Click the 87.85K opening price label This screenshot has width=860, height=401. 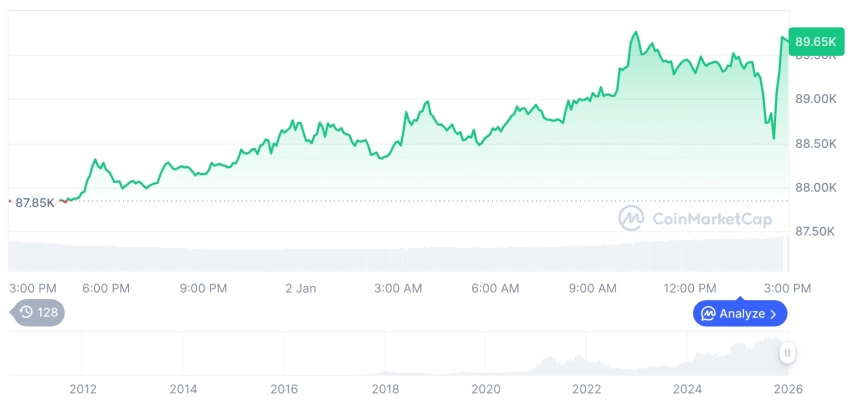pyautogui.click(x=36, y=203)
